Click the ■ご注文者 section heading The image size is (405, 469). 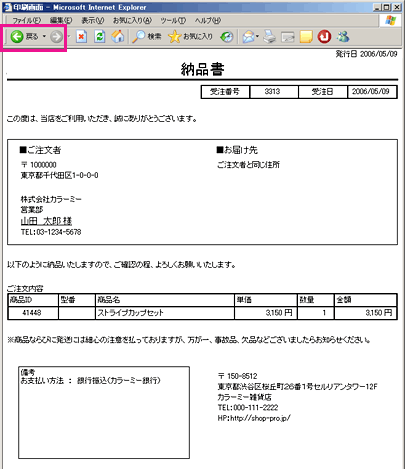40,150
